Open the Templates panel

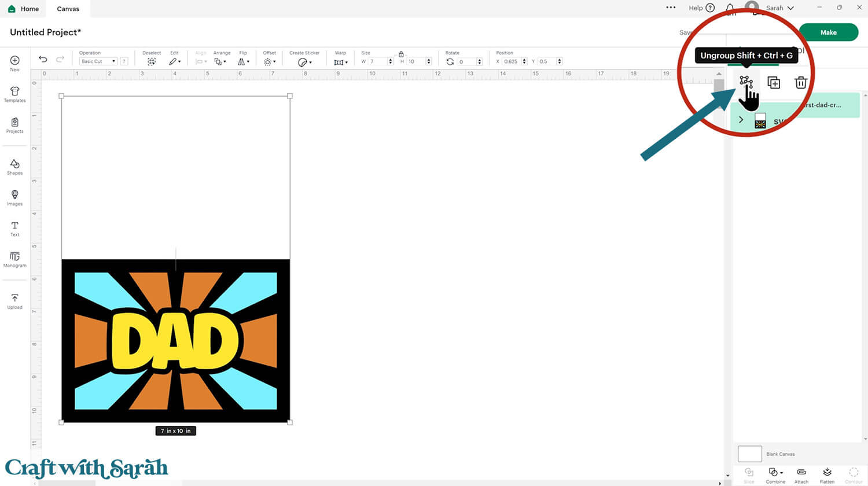[15, 95]
